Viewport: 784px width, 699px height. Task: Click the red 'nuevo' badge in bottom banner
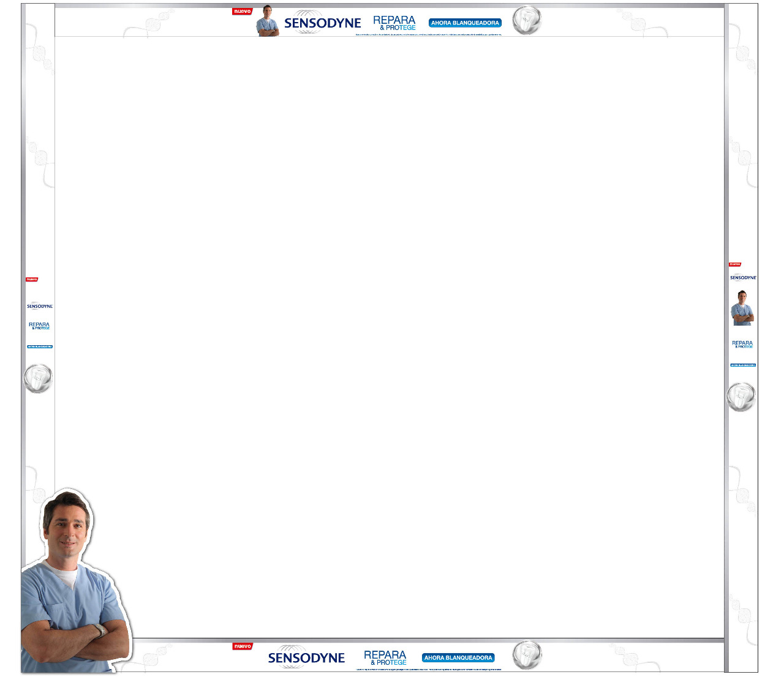[243, 646]
